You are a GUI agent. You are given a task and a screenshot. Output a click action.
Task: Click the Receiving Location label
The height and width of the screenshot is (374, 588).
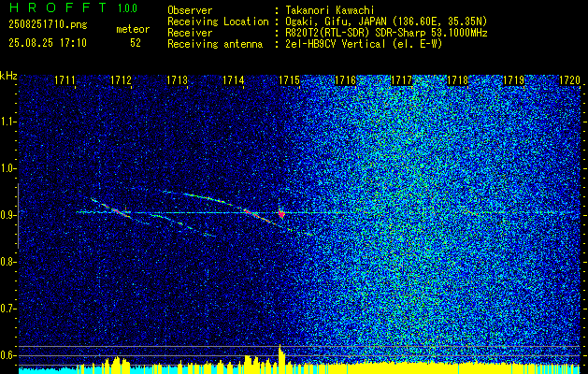click(218, 22)
